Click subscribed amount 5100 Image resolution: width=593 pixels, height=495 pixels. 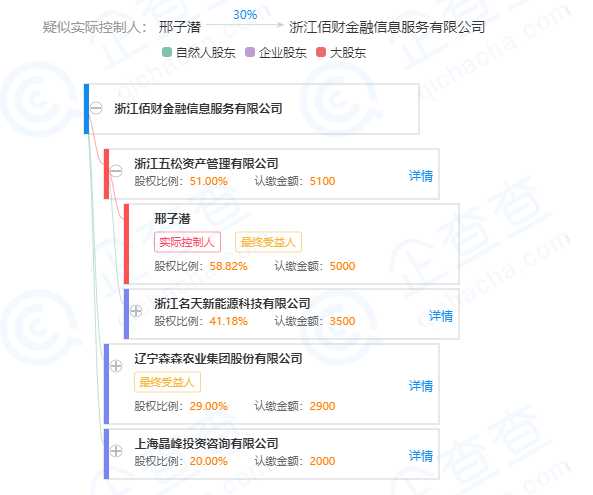pyautogui.click(x=323, y=181)
